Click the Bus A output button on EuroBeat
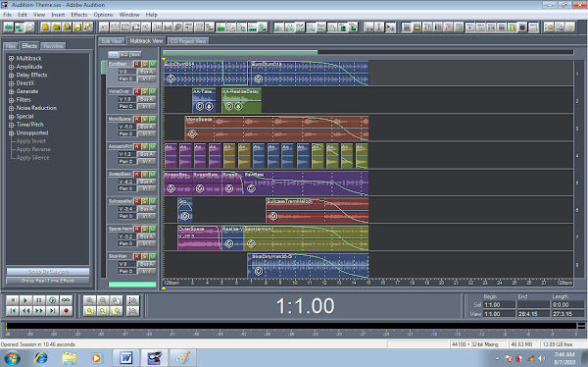 tap(146, 72)
